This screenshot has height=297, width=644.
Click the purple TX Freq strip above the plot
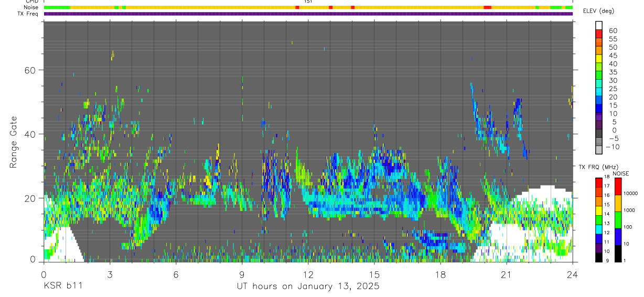[308, 14]
